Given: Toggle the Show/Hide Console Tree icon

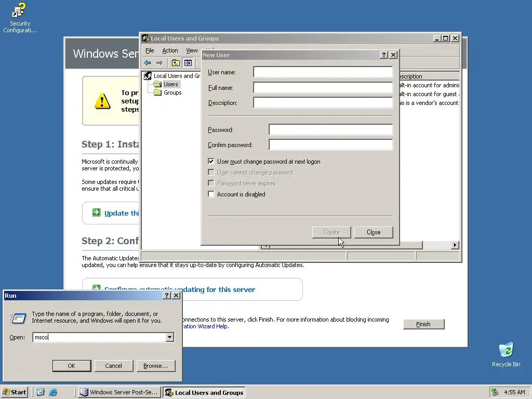Looking at the screenshot, I should 188,63.
